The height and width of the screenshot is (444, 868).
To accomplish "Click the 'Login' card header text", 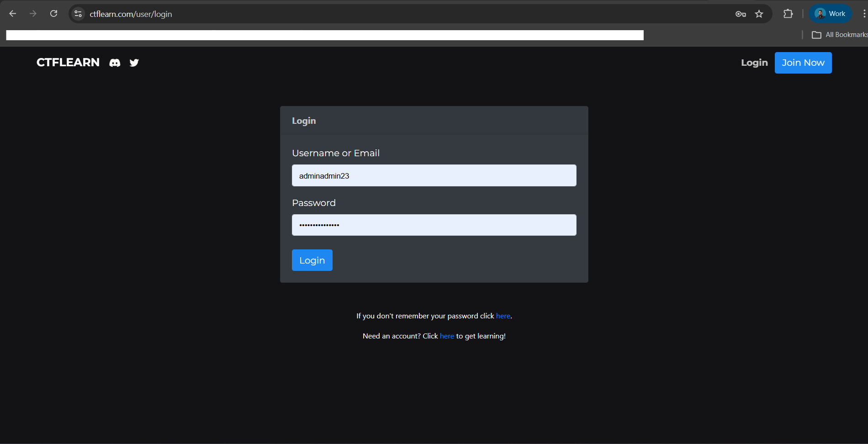I will tap(304, 121).
